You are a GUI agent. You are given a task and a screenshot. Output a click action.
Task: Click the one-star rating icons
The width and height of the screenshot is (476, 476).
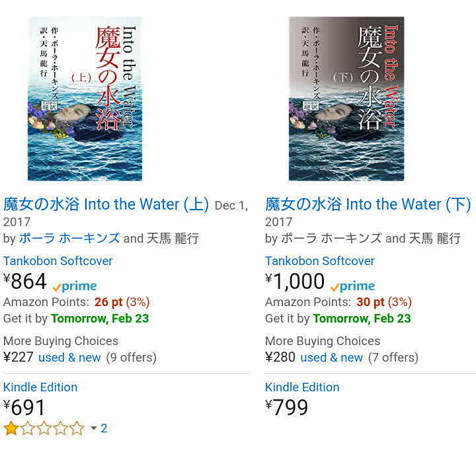click(x=44, y=428)
